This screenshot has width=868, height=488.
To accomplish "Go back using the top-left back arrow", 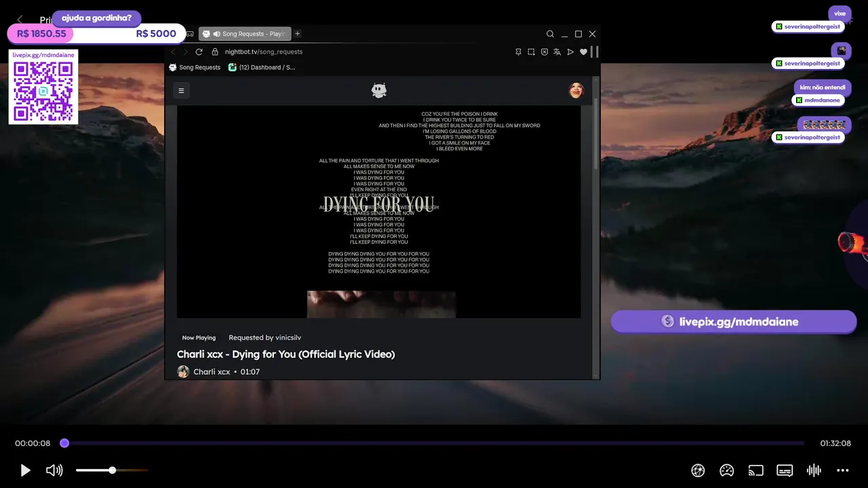I will 20,20.
